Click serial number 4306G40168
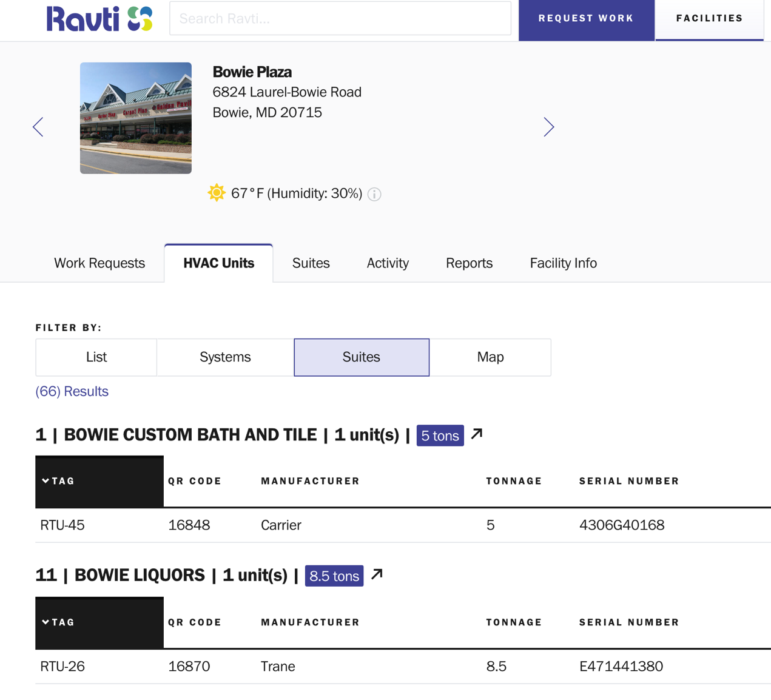 pyautogui.click(x=622, y=525)
